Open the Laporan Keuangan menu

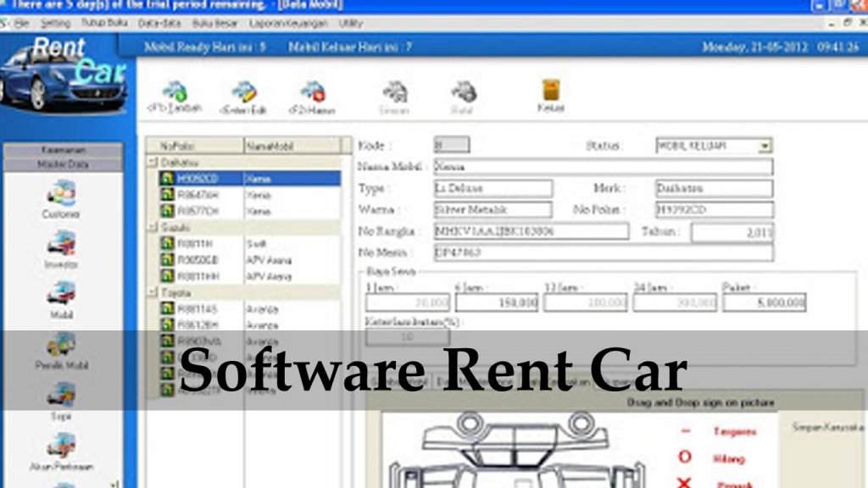coord(288,23)
